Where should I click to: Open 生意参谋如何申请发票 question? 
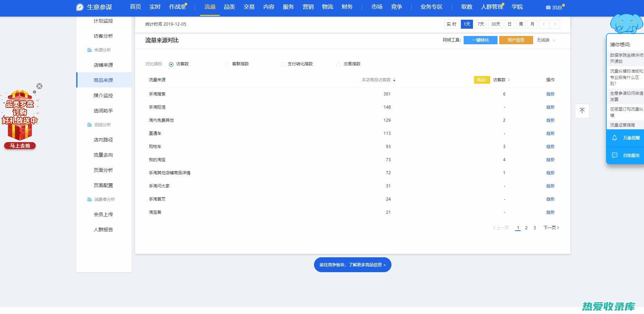click(626, 96)
